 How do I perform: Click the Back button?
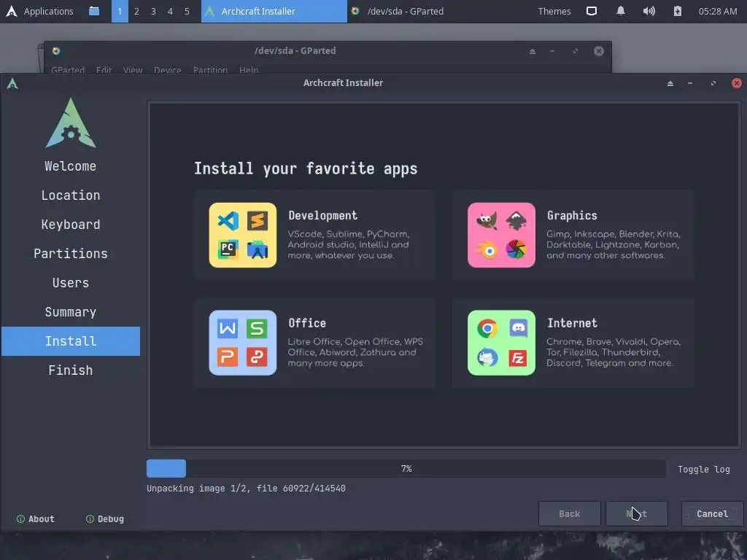point(569,514)
